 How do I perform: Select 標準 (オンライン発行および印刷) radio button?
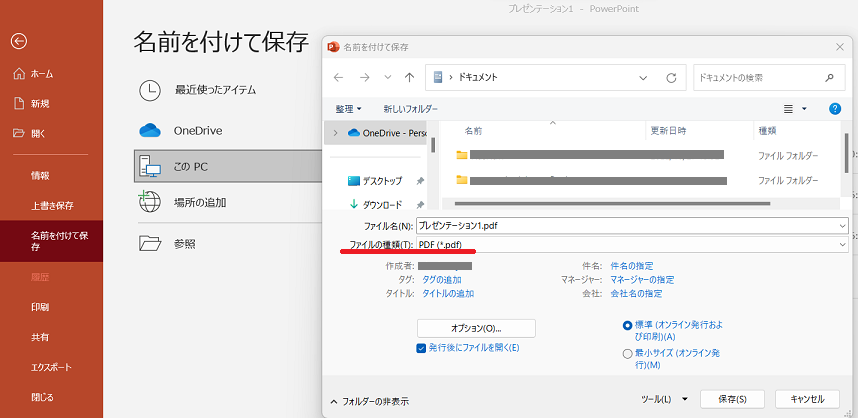click(x=627, y=326)
